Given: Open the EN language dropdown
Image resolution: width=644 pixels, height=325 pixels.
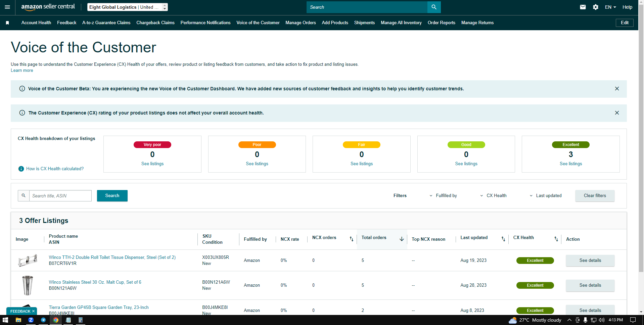Looking at the screenshot, I should point(610,7).
